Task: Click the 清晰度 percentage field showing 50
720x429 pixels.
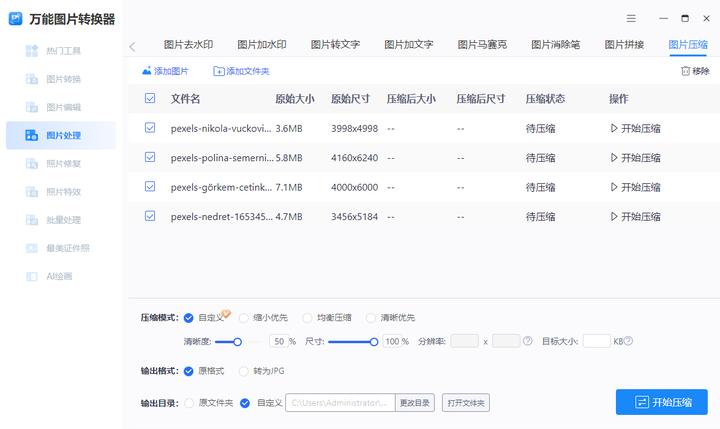Action: point(279,341)
